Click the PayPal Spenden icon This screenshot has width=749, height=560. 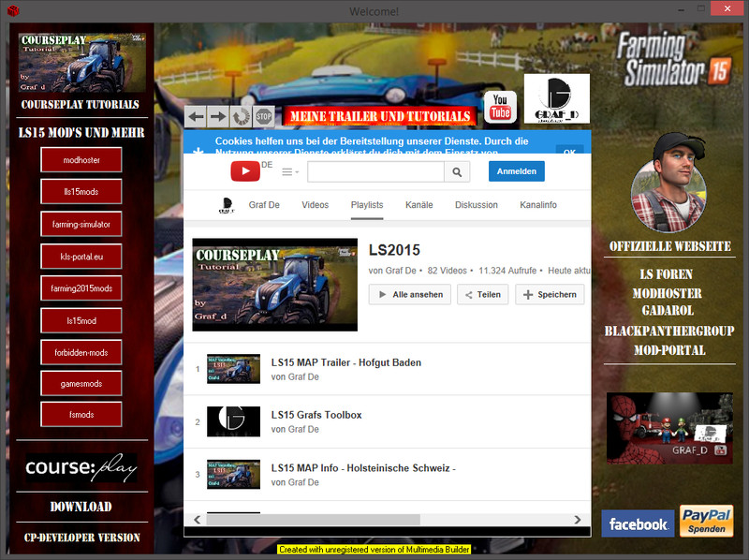[x=707, y=522]
